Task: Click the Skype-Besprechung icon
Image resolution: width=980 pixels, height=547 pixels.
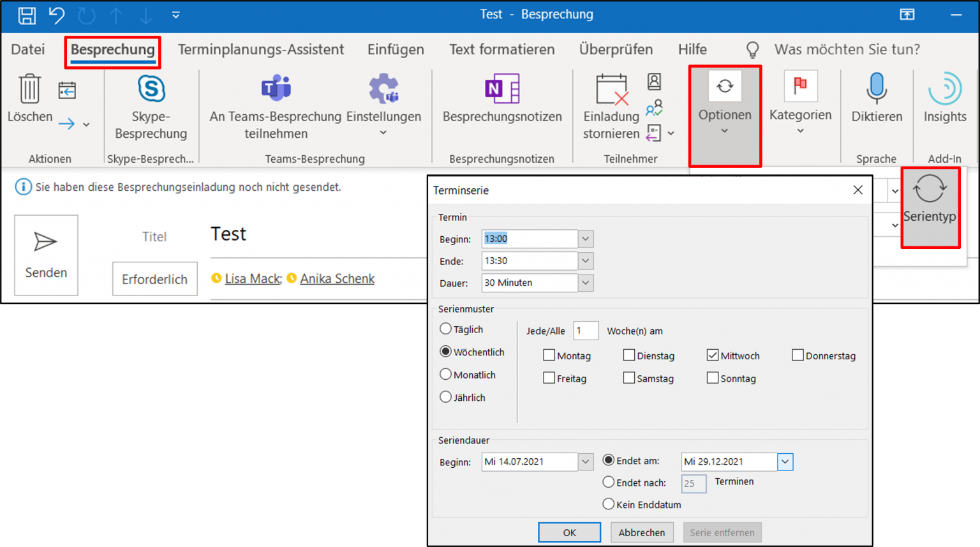Action: 151,89
